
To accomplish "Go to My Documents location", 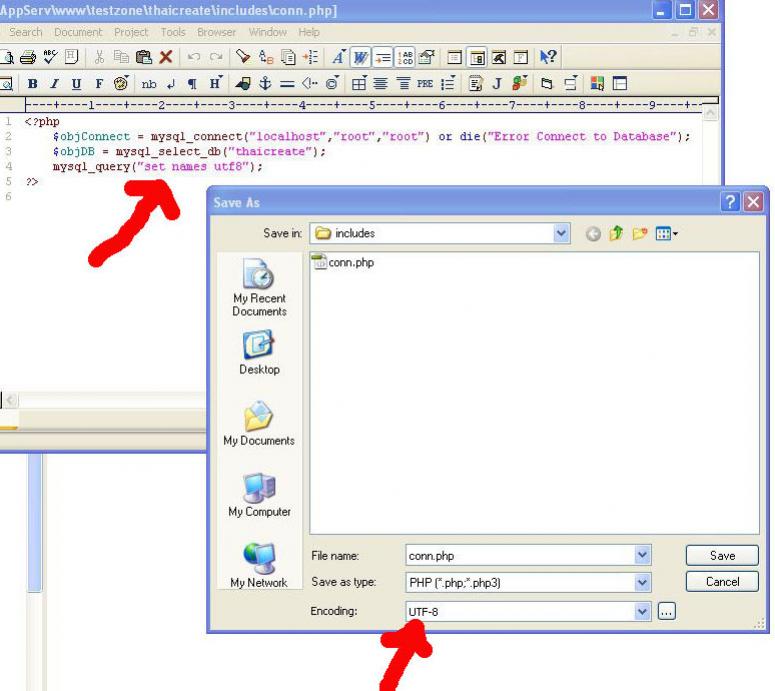I will tap(259, 424).
